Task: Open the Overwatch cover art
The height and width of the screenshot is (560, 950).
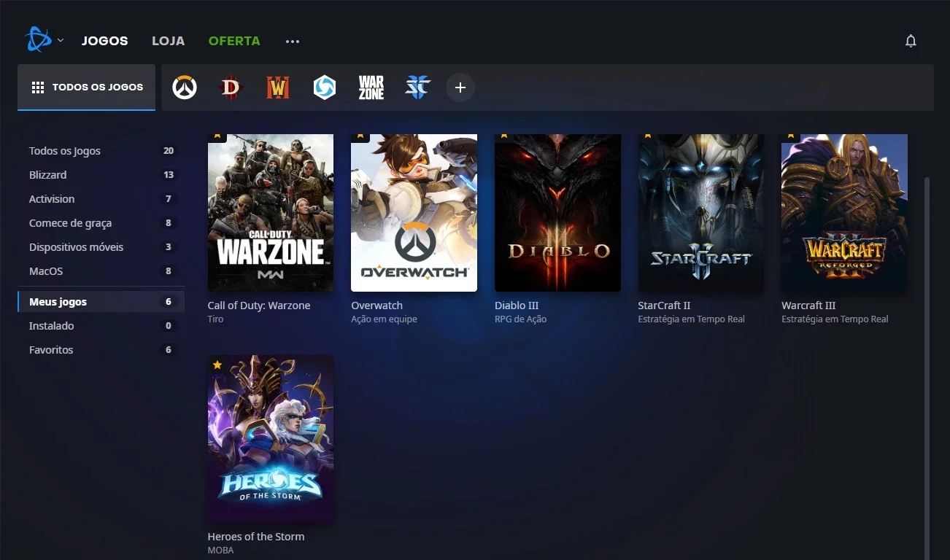Action: click(414, 213)
